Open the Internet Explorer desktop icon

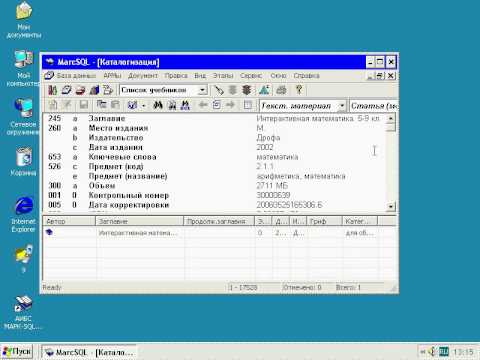coord(23,214)
